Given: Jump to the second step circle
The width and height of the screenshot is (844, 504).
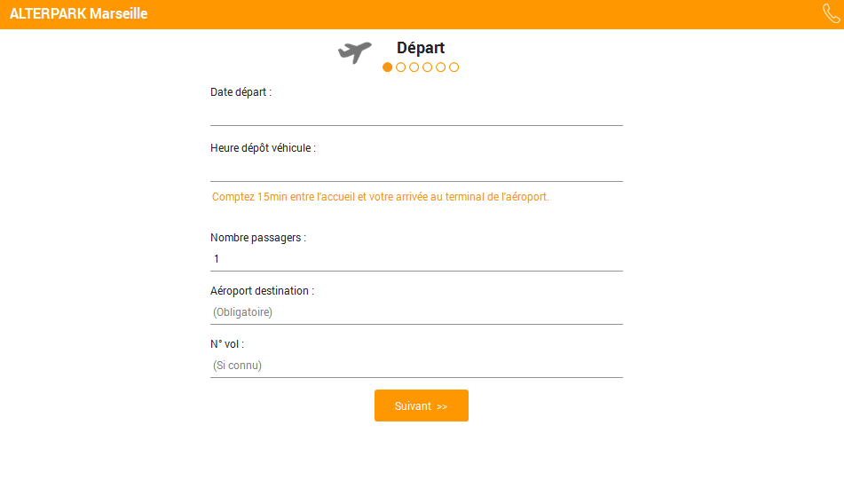Looking at the screenshot, I should (401, 67).
